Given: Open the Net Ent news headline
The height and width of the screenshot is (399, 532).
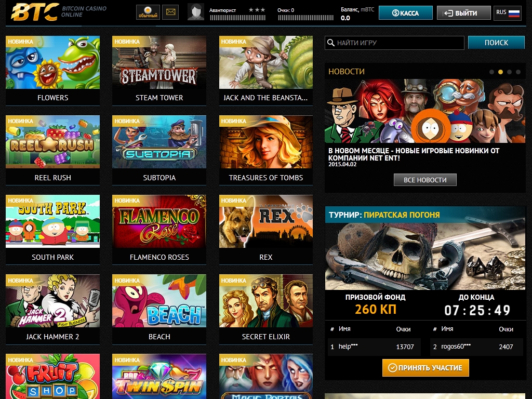Looking at the screenshot, I should (414, 154).
